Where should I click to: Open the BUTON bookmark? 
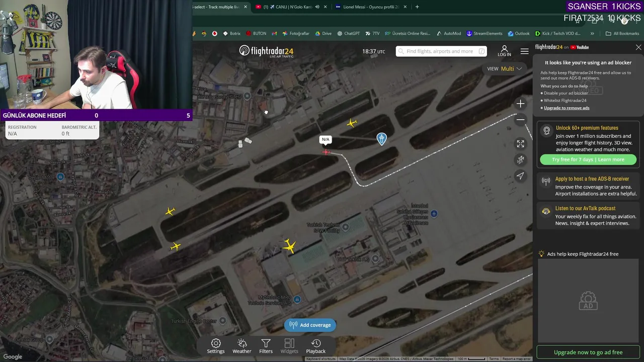click(256, 34)
